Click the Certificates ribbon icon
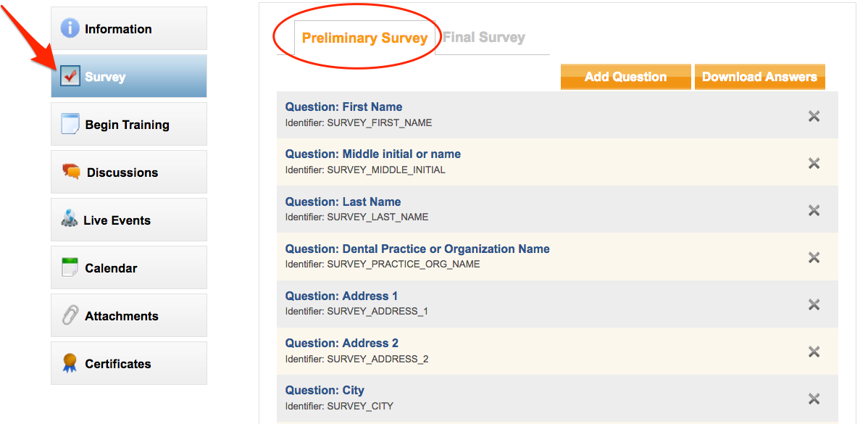 tap(70, 363)
